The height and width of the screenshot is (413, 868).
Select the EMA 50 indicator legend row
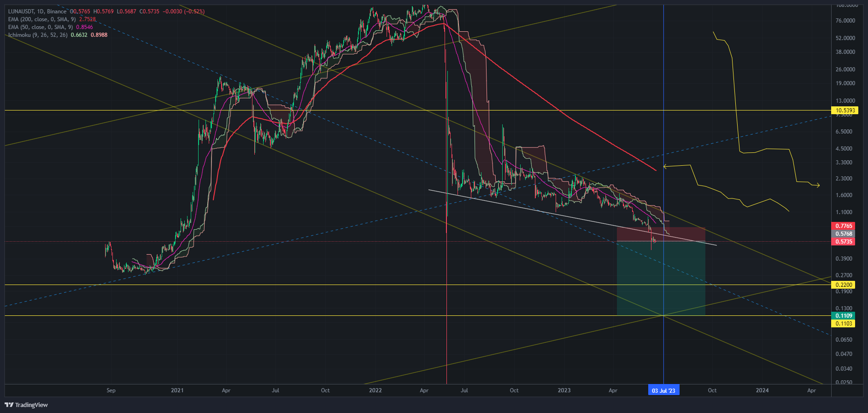51,27
